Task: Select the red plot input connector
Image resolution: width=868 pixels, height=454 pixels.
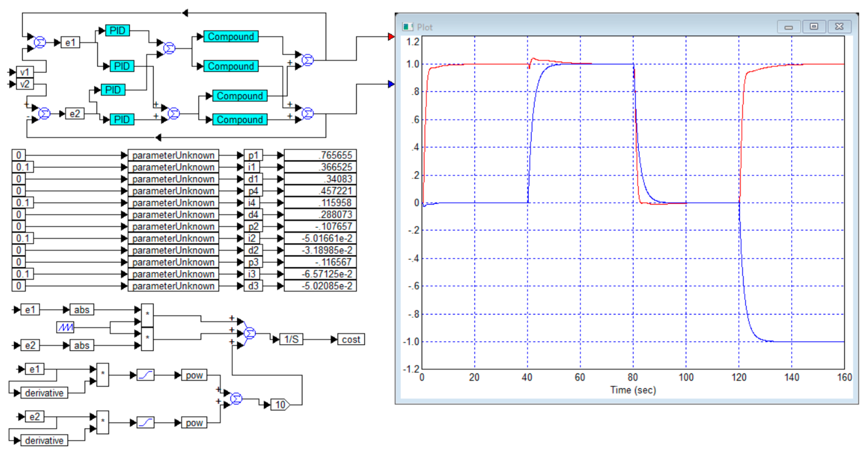Action: [x=391, y=37]
